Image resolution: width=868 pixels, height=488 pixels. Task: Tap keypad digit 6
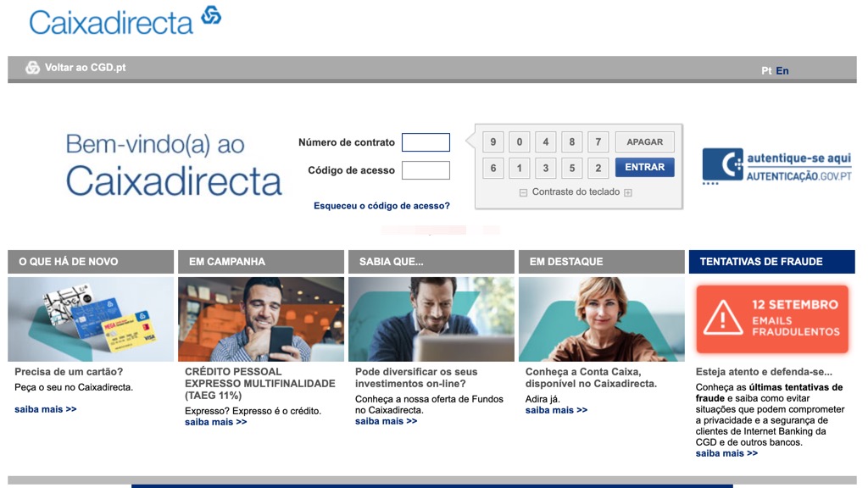tap(492, 169)
